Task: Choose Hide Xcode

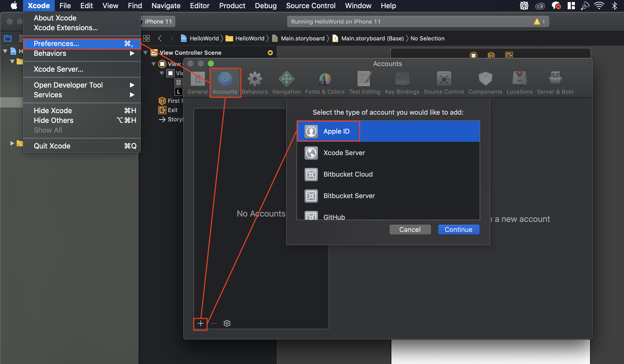Action: [82, 111]
